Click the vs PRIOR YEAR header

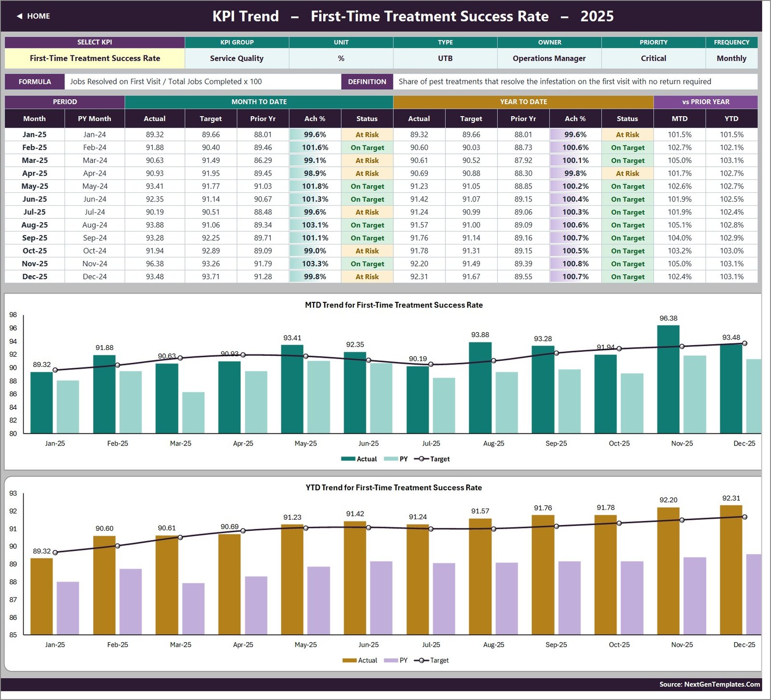tap(705, 102)
